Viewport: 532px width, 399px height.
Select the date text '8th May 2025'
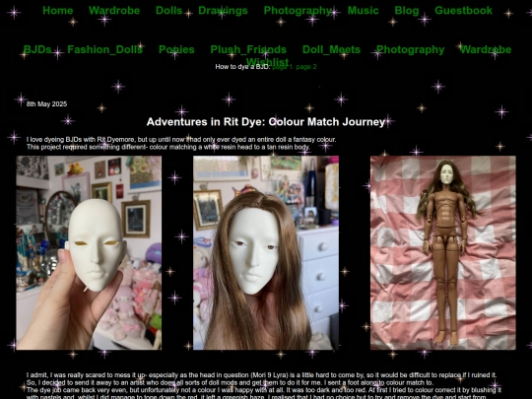click(x=47, y=104)
